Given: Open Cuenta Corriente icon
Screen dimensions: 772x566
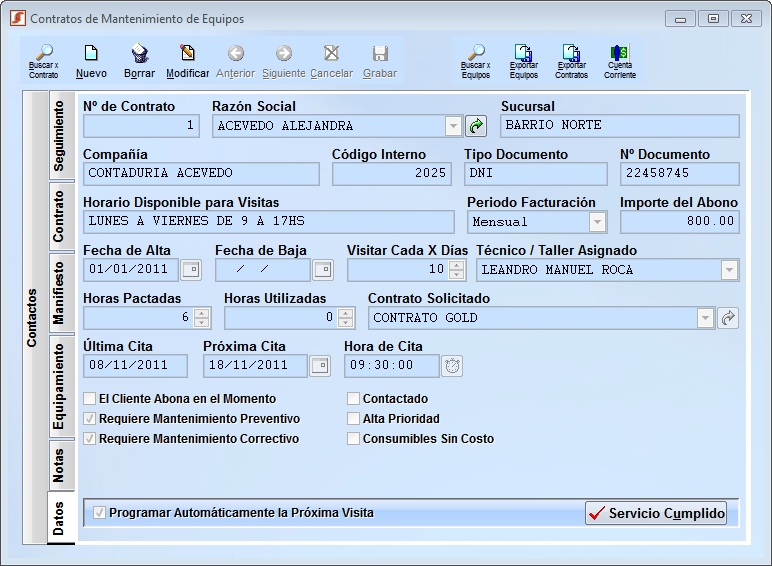Looking at the screenshot, I should (620, 61).
